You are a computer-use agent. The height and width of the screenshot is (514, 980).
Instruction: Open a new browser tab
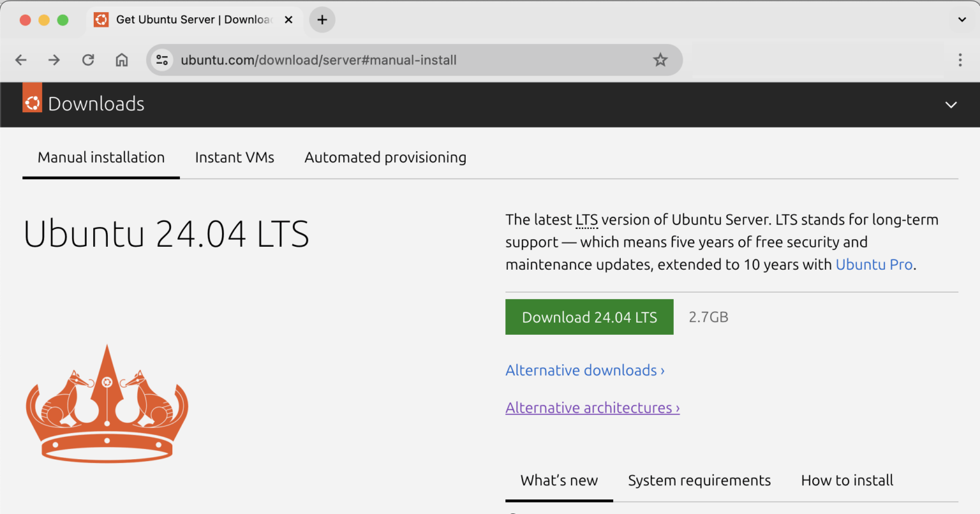pyautogui.click(x=322, y=20)
